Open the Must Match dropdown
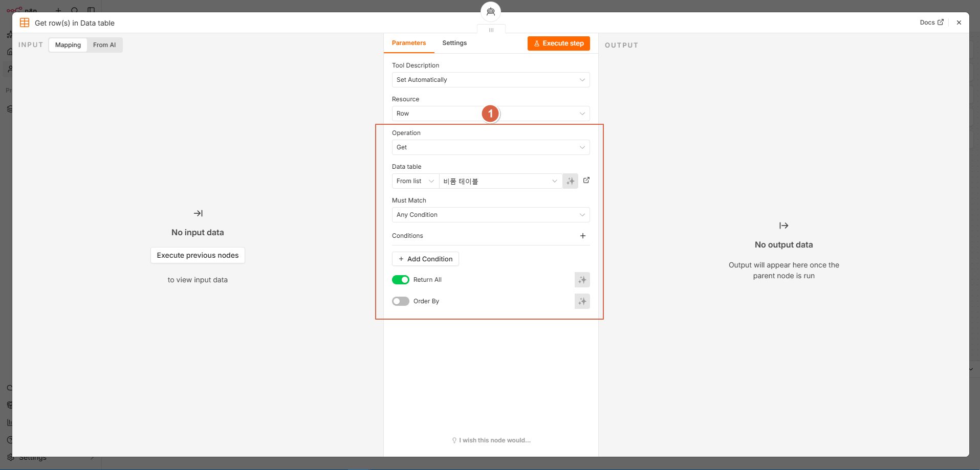The width and height of the screenshot is (980, 470). [491, 215]
